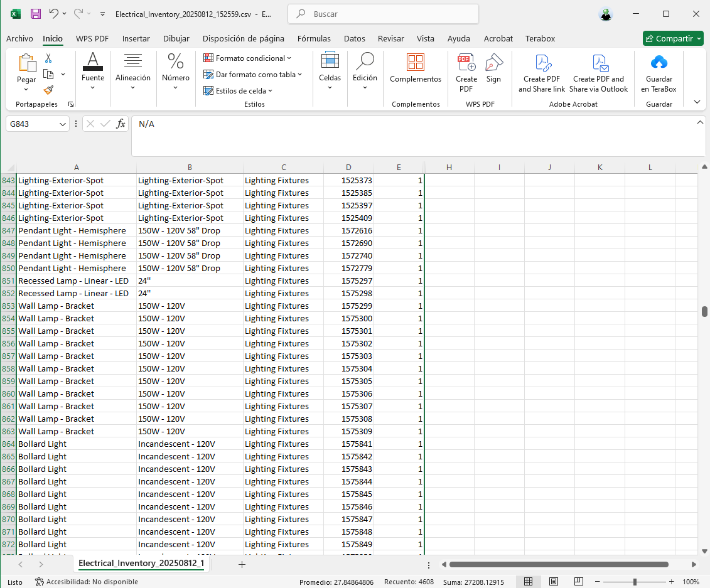
Task: Click the Create PDF WPS icon
Action: [x=466, y=63]
